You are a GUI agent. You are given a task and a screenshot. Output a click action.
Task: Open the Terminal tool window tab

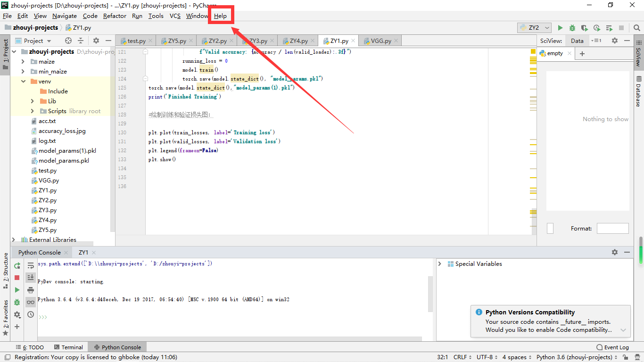pos(68,347)
